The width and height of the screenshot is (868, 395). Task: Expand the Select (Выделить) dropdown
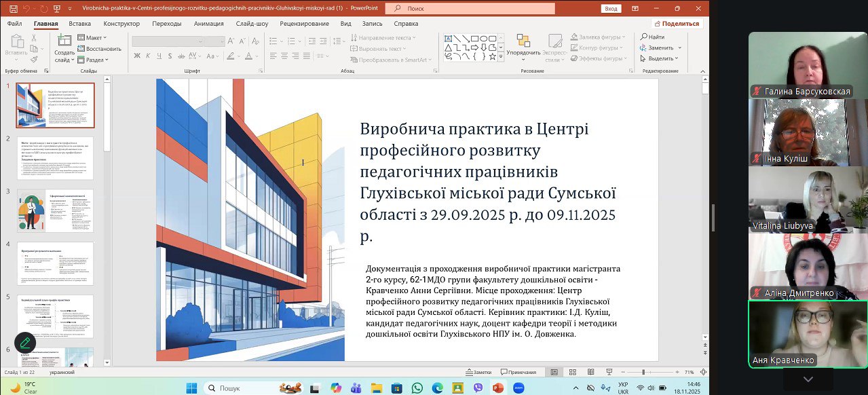coord(660,58)
